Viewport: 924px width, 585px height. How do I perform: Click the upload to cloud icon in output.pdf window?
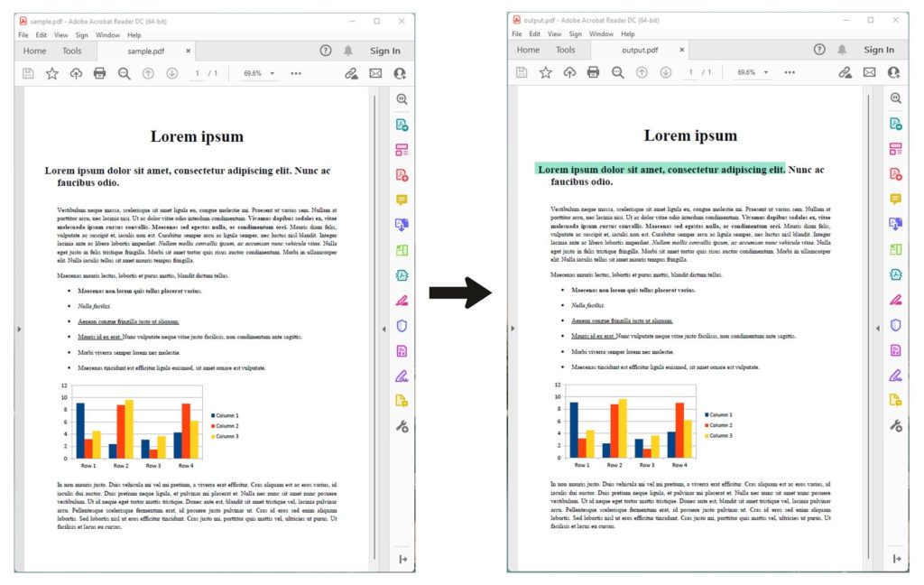click(x=568, y=72)
